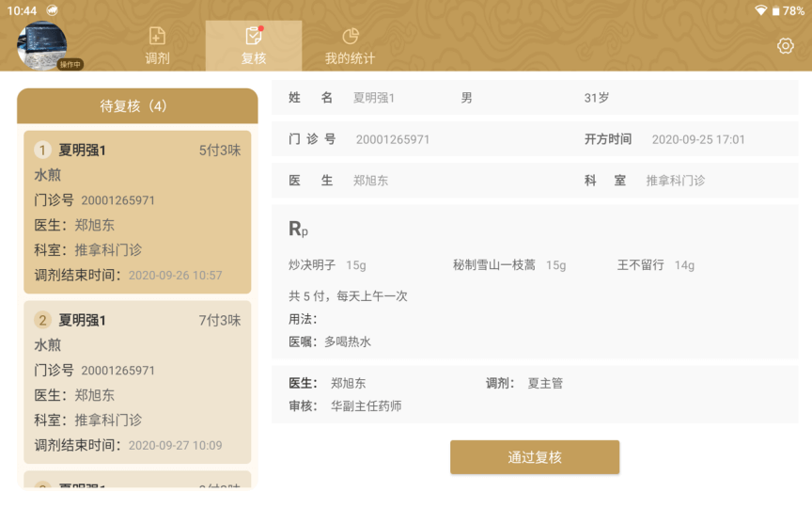
Task: Click number badge 2 in the list
Action: tap(42, 320)
